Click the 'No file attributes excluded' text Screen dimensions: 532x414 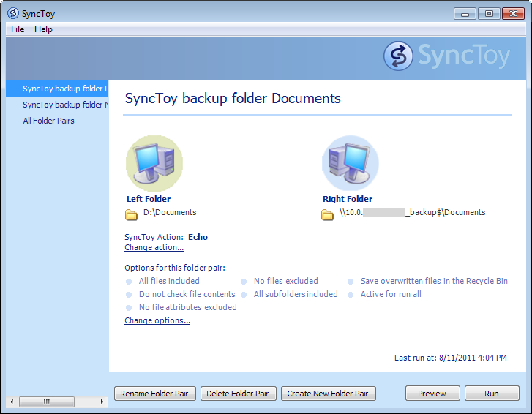pos(187,307)
